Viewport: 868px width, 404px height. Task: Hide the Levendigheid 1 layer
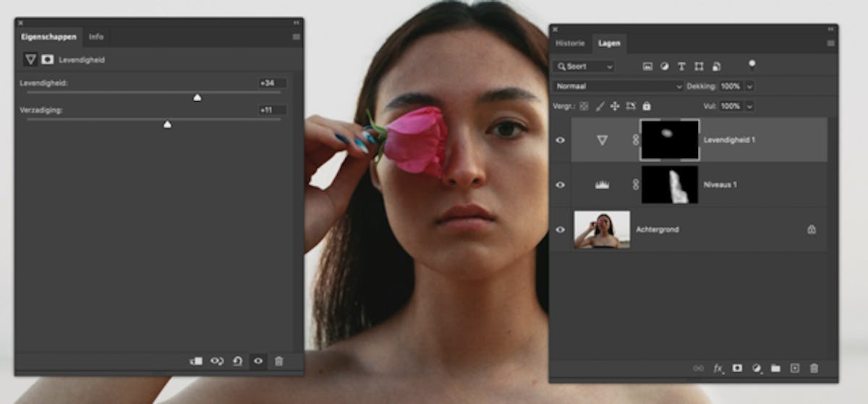[x=560, y=140]
